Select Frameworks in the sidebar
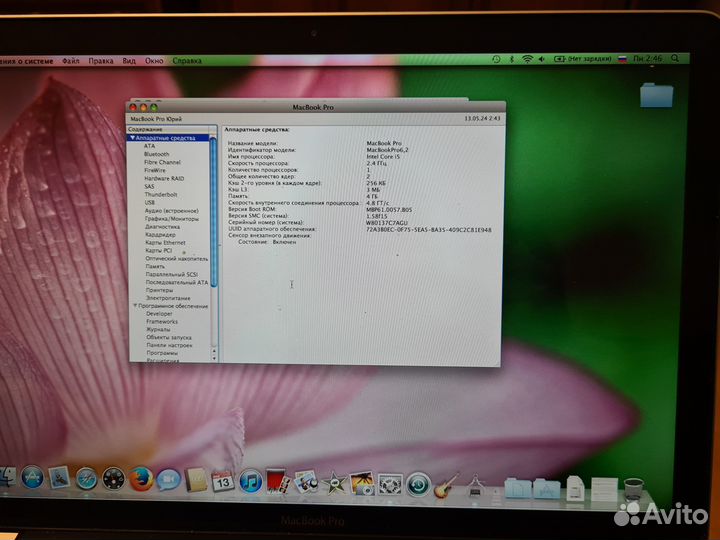The height and width of the screenshot is (540, 720). (162, 321)
